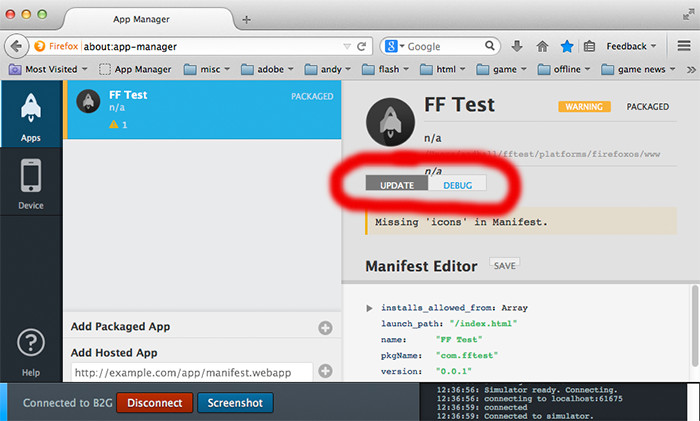Viewport: 700px width, 421px height.
Task: Click the warning triangle on FF Test entry
Action: [x=114, y=125]
